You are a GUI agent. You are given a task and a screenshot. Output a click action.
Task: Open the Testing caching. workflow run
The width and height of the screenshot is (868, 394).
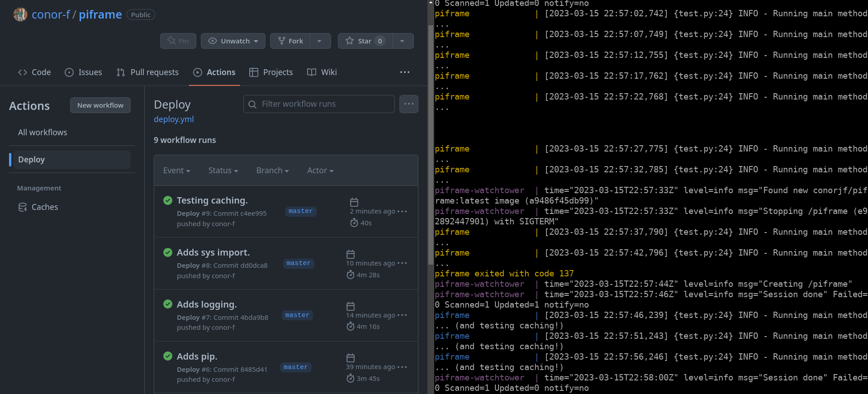tap(212, 200)
